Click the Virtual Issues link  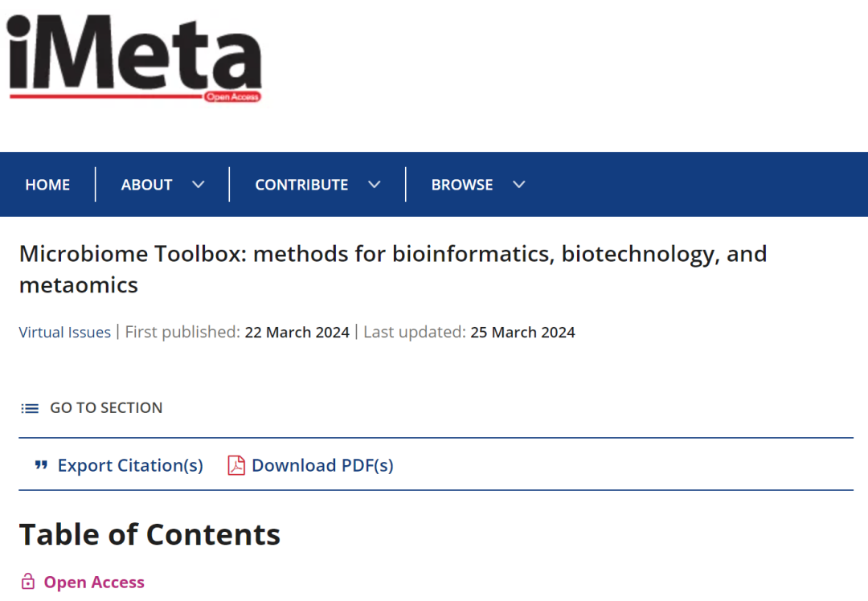[x=64, y=332]
